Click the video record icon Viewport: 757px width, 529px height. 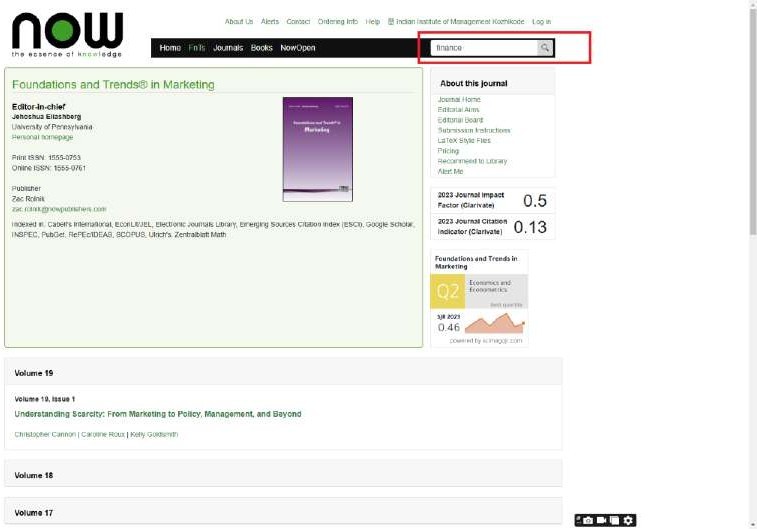pos(602,520)
